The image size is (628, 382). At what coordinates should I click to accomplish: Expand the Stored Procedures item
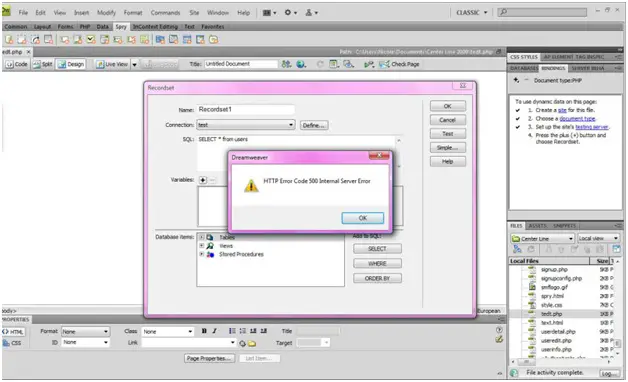tap(201, 254)
